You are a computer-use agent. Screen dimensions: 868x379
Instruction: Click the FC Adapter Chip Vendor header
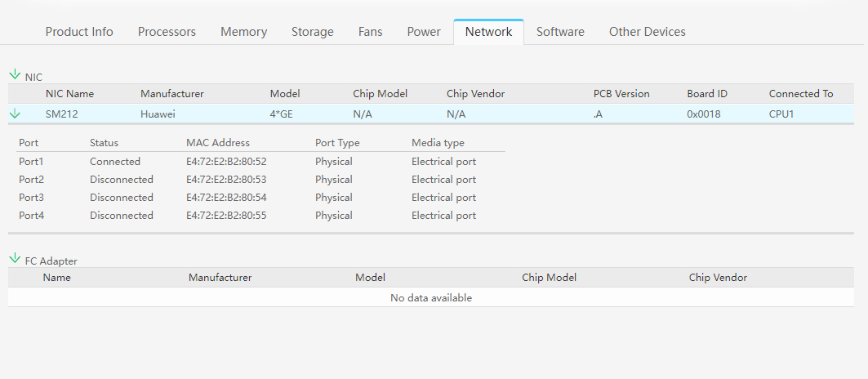point(718,278)
